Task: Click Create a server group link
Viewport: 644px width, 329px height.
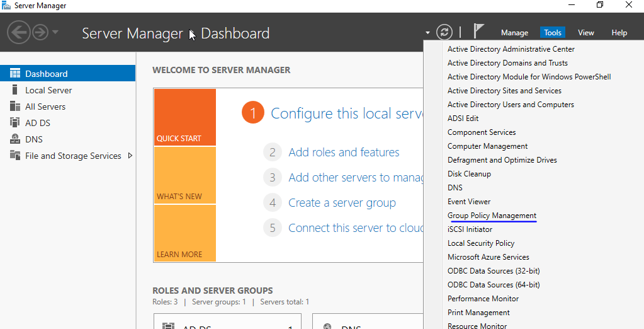Action: point(342,203)
